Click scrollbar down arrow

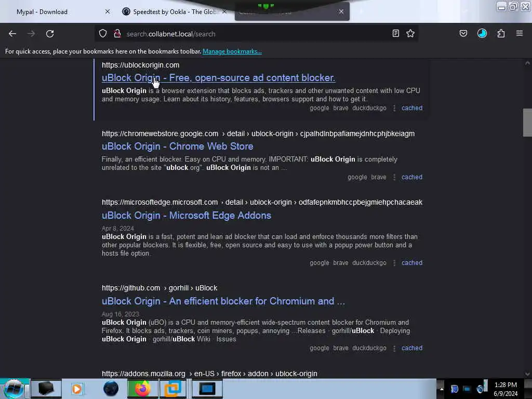527,374
